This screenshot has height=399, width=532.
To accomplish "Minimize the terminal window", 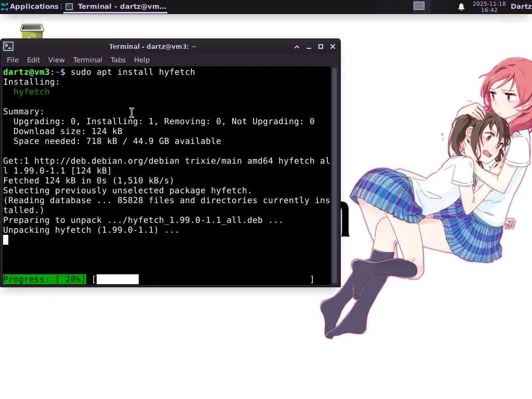I will (309, 47).
